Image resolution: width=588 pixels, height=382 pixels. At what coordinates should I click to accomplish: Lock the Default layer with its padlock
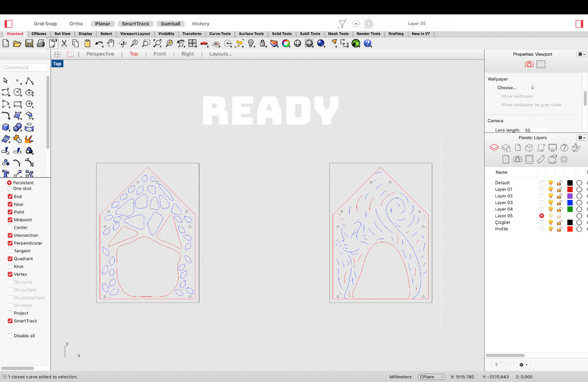pos(559,183)
